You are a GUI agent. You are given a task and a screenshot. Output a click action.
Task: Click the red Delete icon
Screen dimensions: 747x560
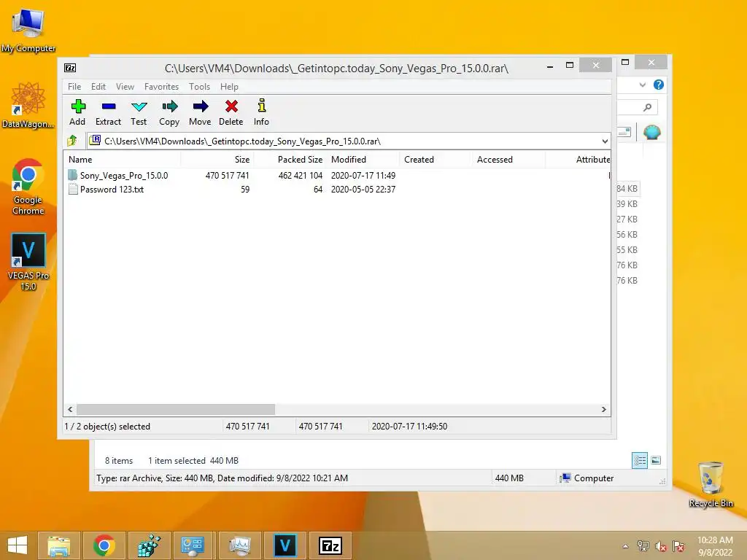[231, 106]
